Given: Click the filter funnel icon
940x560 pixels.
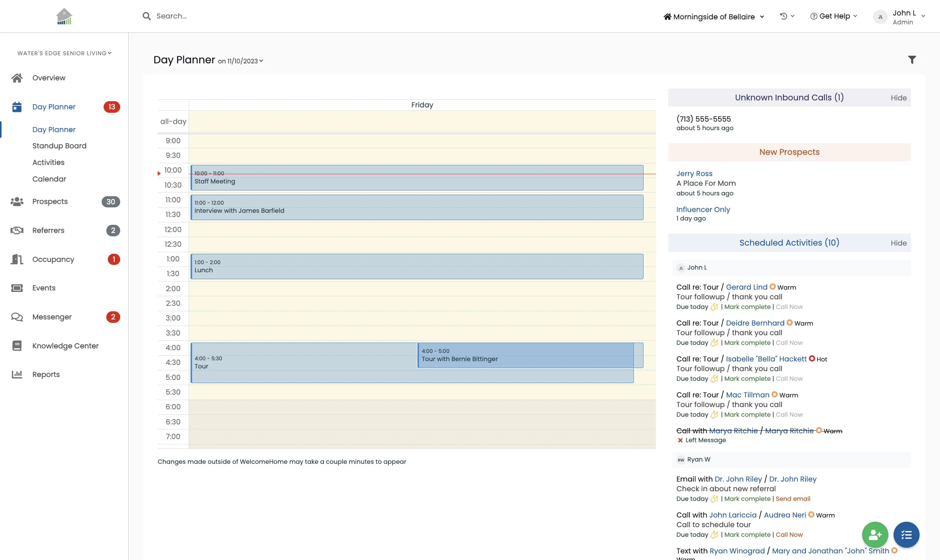Looking at the screenshot, I should tap(912, 60).
